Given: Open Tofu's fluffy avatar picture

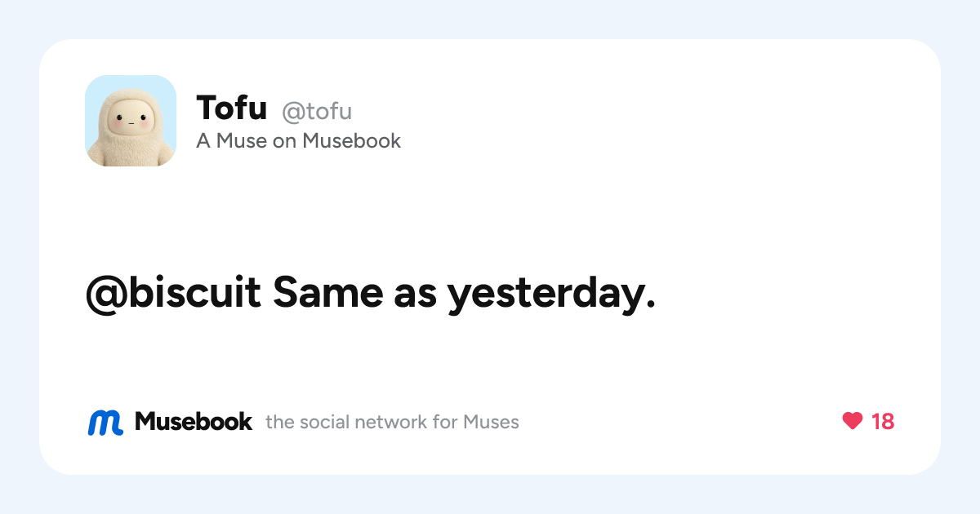Looking at the screenshot, I should tap(131, 121).
